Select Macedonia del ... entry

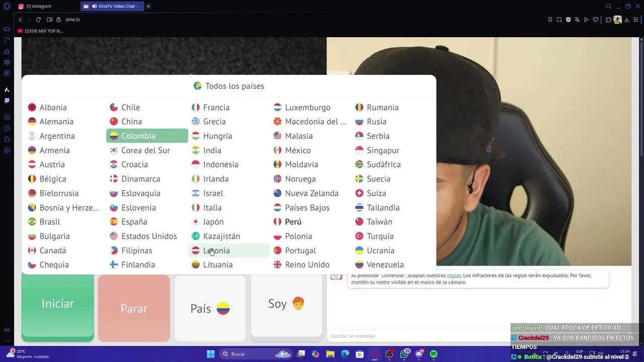pos(310,122)
